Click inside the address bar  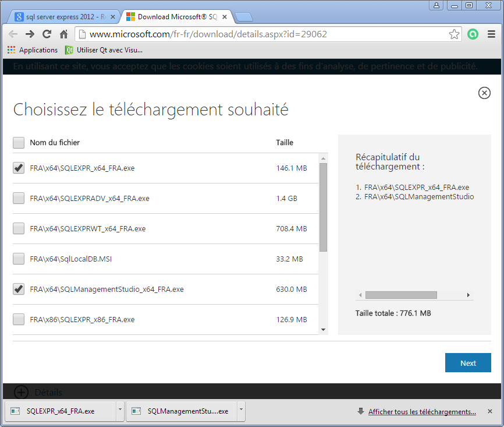(x=233, y=34)
